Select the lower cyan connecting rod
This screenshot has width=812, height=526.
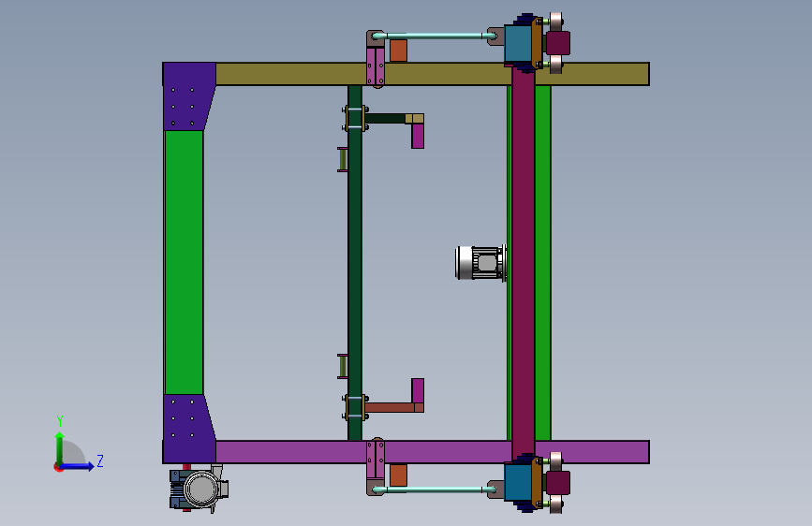434,489
